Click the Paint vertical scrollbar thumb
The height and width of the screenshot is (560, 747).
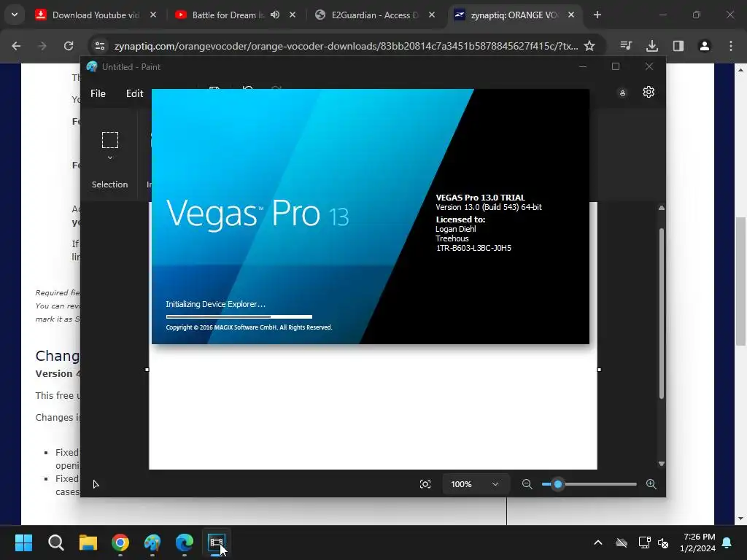[x=661, y=314]
